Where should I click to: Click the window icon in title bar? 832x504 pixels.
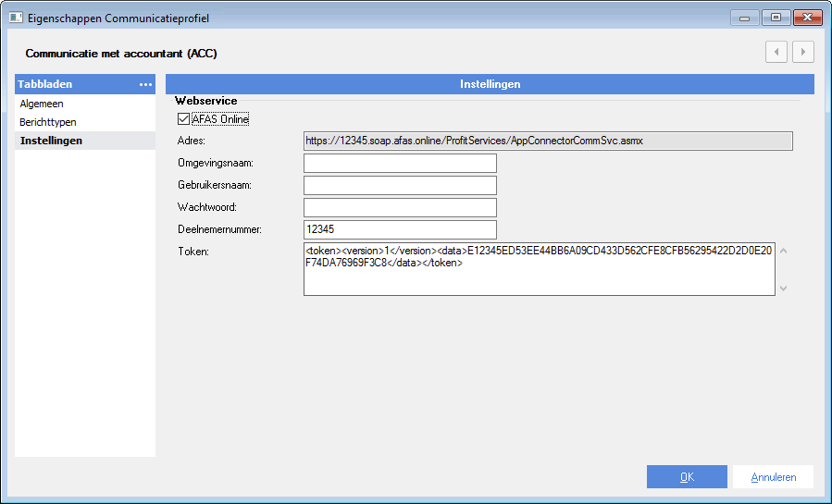tap(16, 18)
